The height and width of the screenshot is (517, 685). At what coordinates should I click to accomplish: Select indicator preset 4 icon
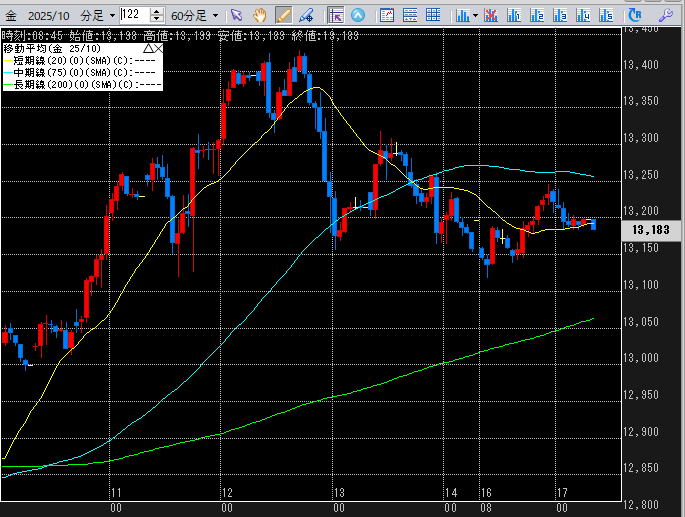[583, 16]
